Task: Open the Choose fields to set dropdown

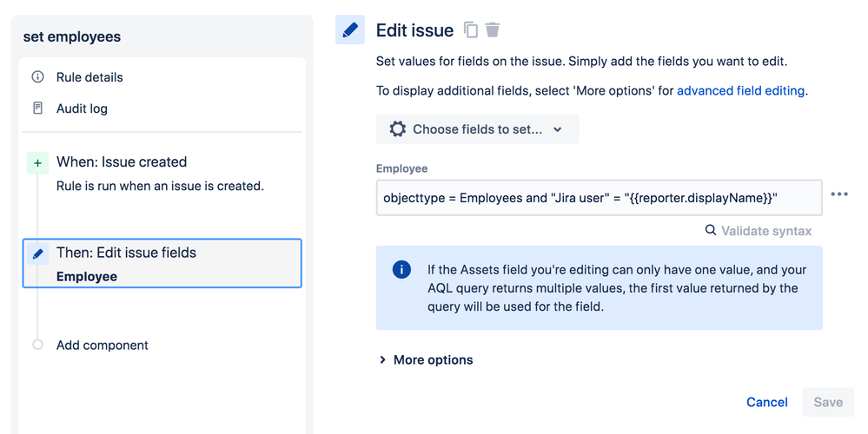Action: pyautogui.click(x=478, y=129)
